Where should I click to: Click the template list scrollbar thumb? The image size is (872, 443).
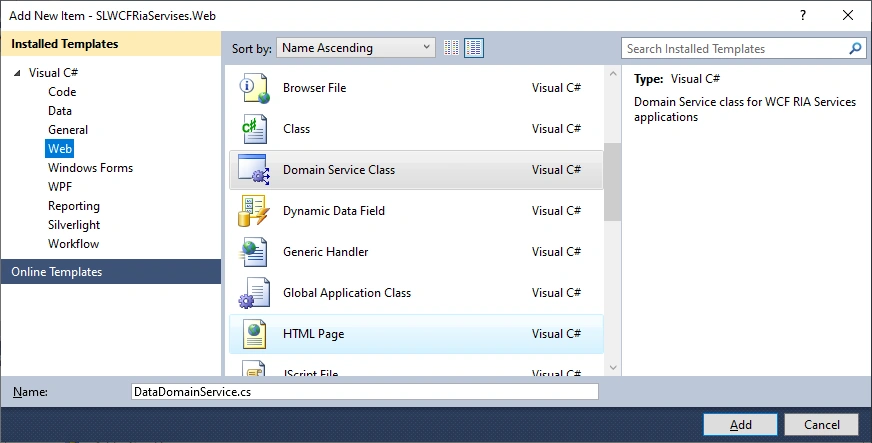pyautogui.click(x=612, y=182)
